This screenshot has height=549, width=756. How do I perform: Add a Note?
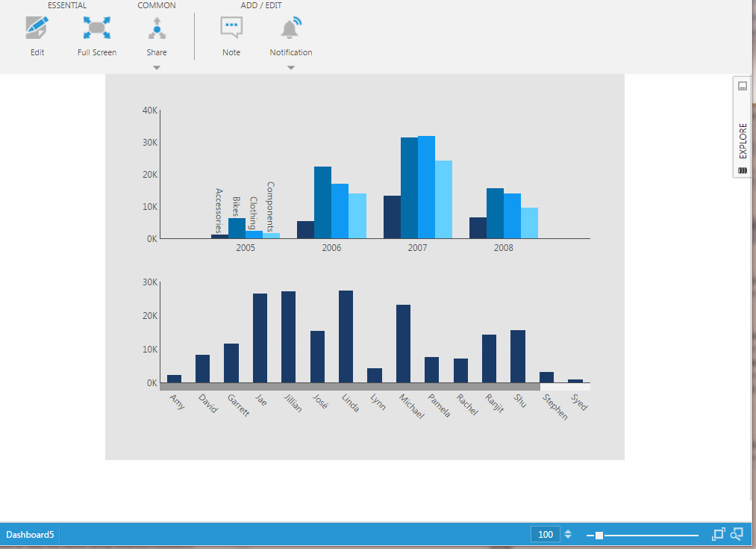231,28
